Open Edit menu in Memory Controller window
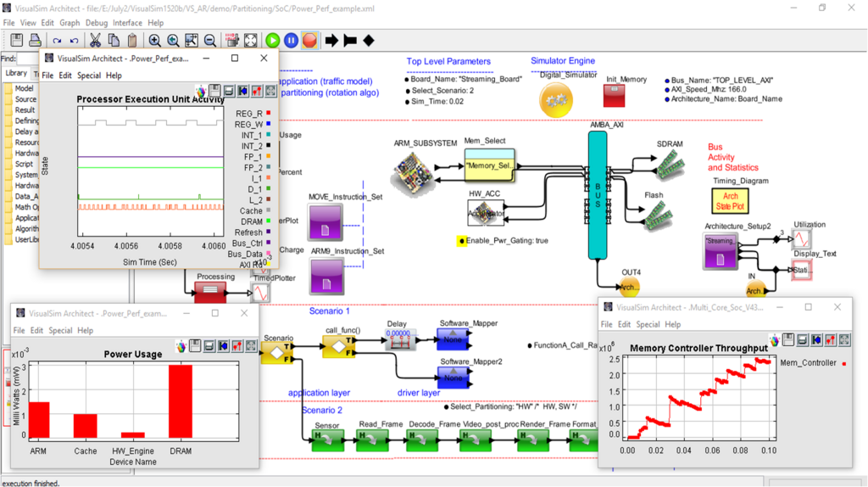The height and width of the screenshot is (487, 868). tap(625, 324)
